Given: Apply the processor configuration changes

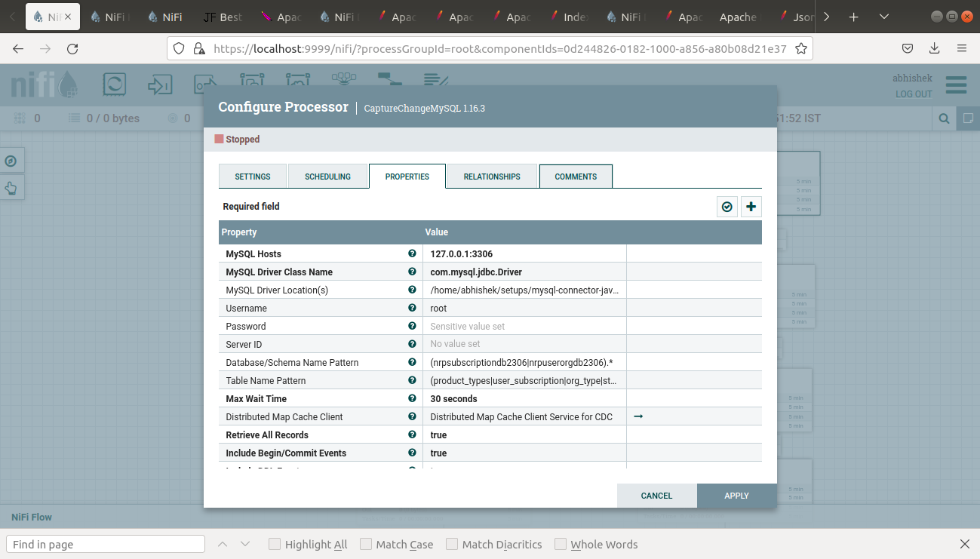Looking at the screenshot, I should pos(736,496).
